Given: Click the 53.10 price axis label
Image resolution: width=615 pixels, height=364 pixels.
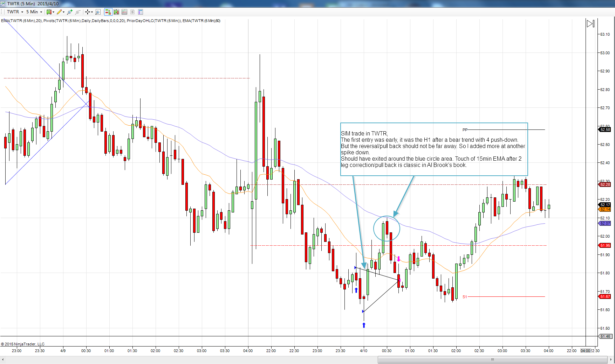Looking at the screenshot, I should pos(605,34).
